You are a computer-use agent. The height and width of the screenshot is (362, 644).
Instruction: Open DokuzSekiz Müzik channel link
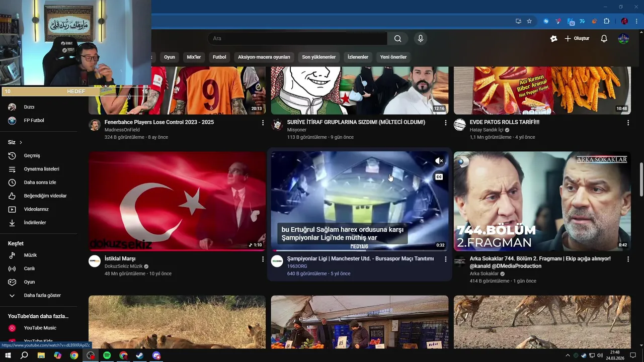tap(124, 266)
